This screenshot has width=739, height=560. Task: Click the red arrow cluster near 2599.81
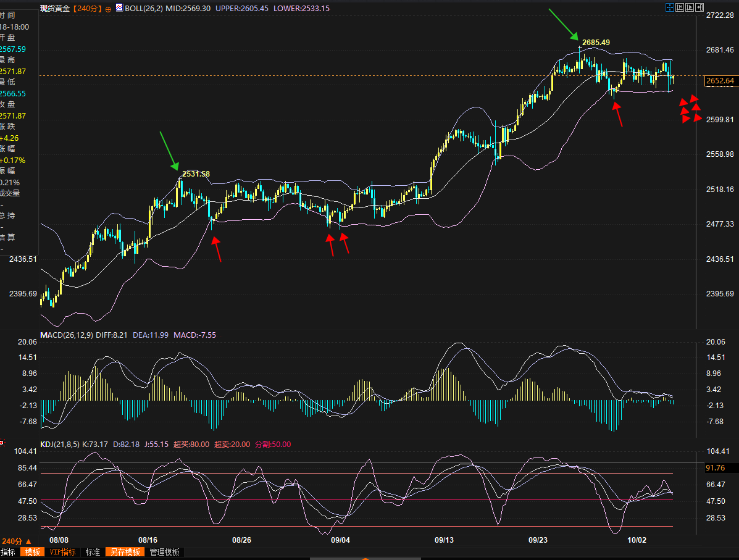[x=690, y=109]
